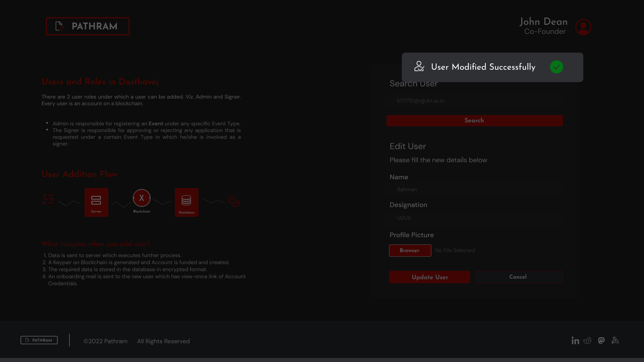Viewport: 644px width, 362px height.
Task: Click the chat bubbles icon in flow
Action: coord(234,201)
